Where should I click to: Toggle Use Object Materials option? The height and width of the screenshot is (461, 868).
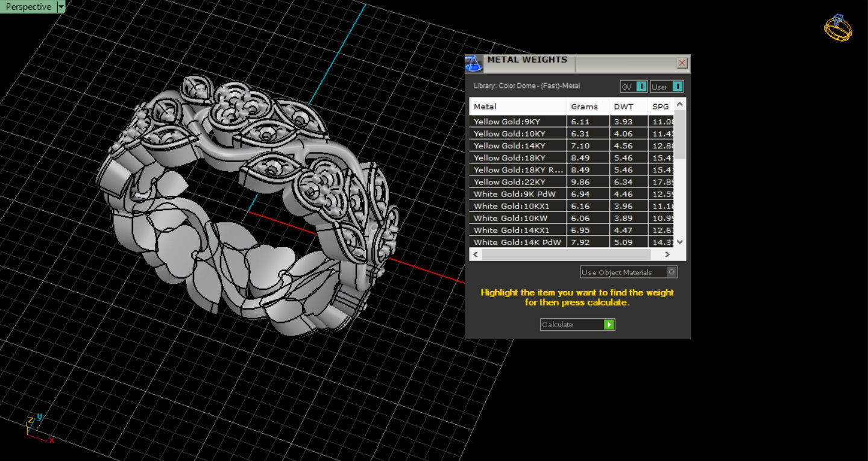629,272
